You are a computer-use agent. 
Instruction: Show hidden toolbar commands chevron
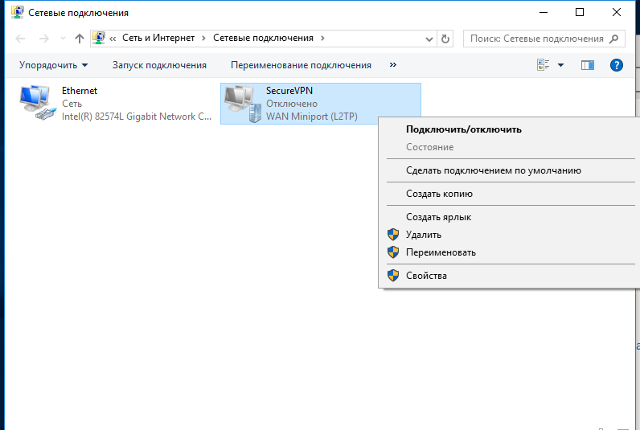(393, 65)
